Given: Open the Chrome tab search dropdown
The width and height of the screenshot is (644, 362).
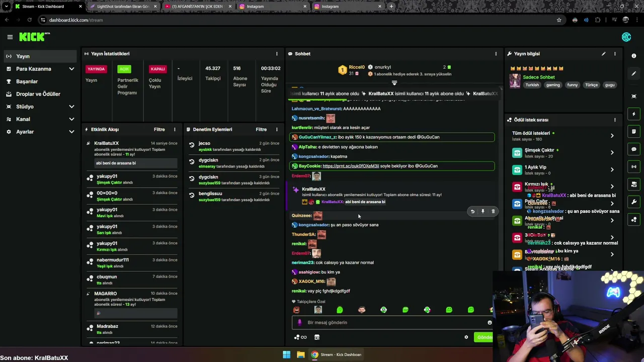Looking at the screenshot, I should [x=6, y=7].
